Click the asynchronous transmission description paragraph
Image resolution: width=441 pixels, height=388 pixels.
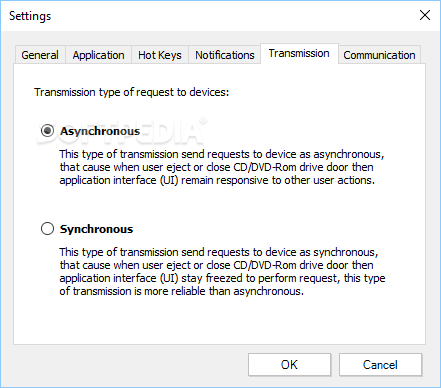[222, 167]
